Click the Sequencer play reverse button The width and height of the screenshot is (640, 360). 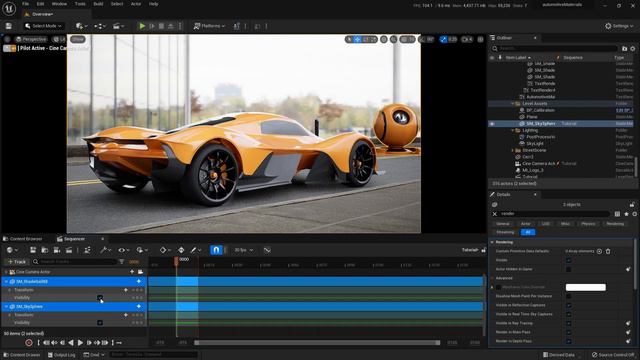pos(71,343)
